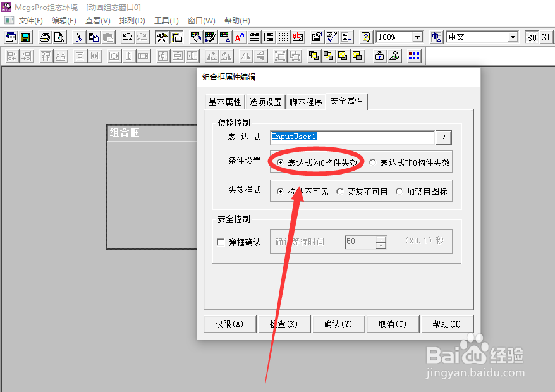The width and height of the screenshot is (555, 392).
Task: Select the 组合框 widget on the canvas
Action: point(152,187)
